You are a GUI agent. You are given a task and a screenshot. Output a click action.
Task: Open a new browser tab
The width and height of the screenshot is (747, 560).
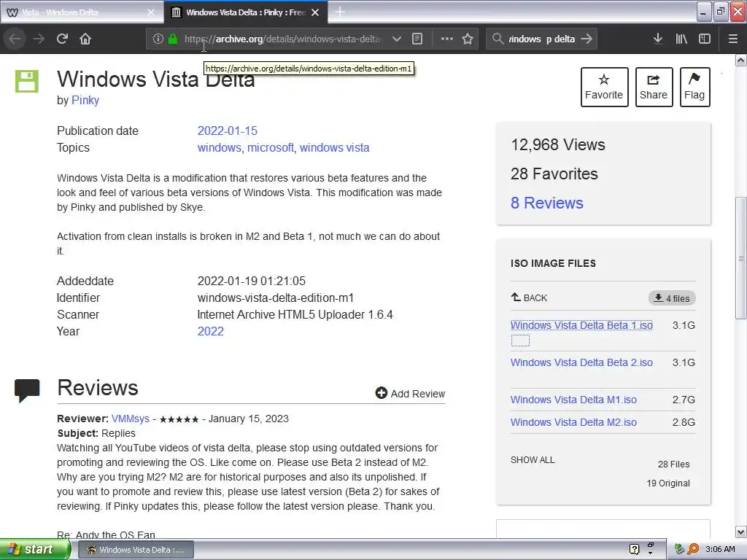340,12
